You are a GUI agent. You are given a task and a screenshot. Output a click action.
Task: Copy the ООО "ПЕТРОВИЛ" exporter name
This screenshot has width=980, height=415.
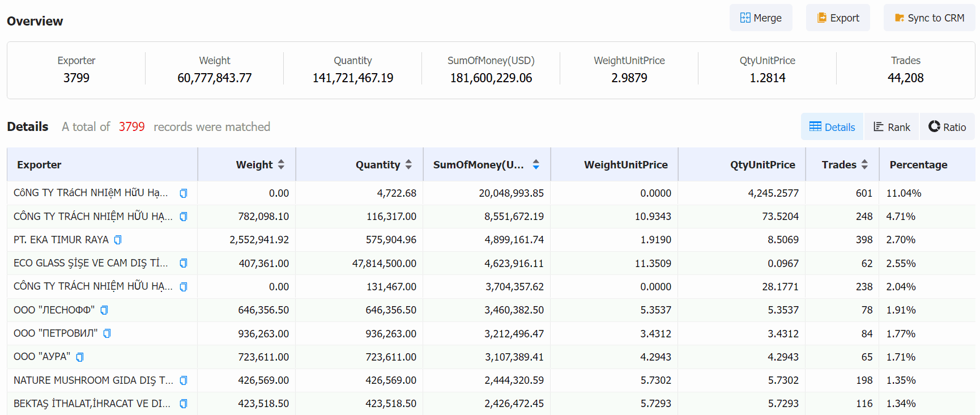point(107,333)
